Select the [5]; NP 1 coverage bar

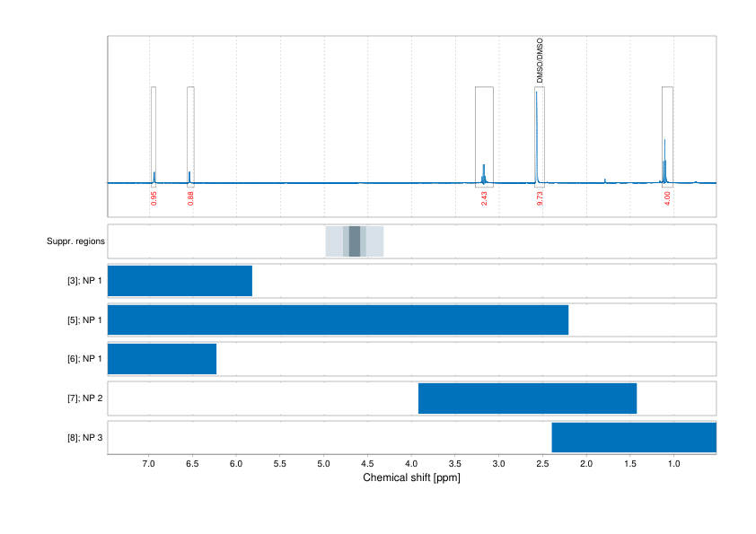(337, 319)
